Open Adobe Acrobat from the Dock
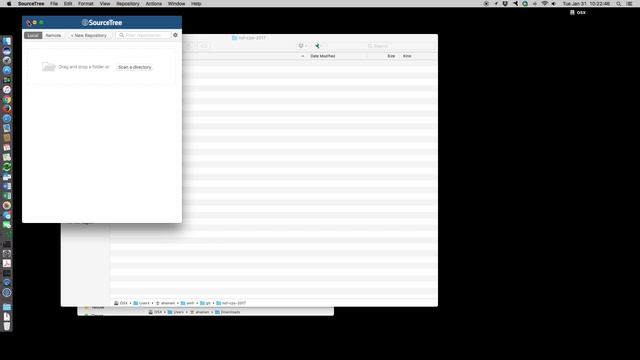This screenshot has width=640, height=360. click(7, 263)
